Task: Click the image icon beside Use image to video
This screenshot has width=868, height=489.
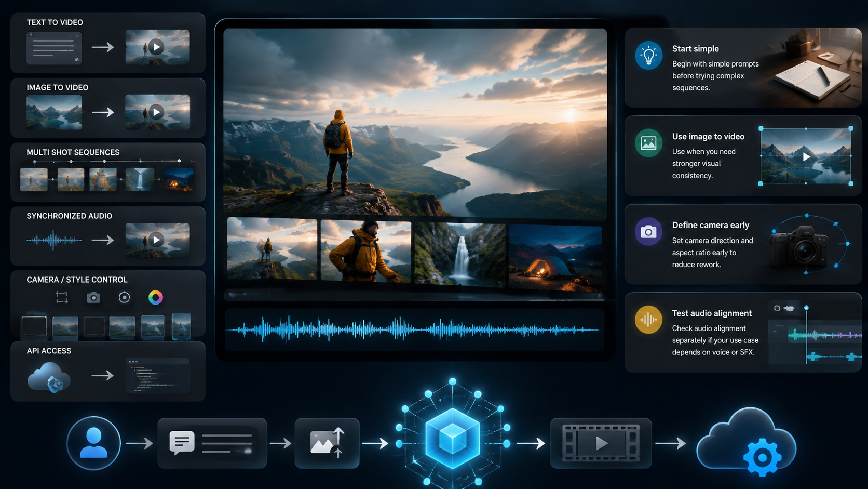Action: [x=648, y=143]
